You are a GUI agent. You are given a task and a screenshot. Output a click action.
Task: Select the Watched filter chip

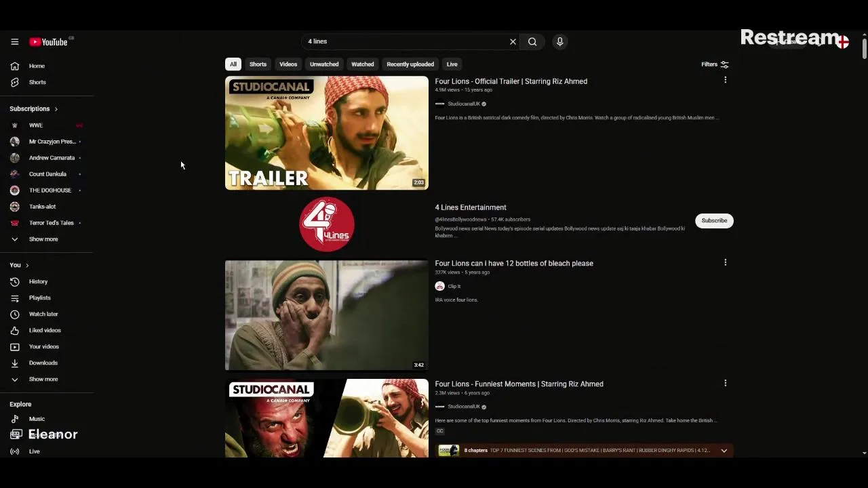[362, 64]
